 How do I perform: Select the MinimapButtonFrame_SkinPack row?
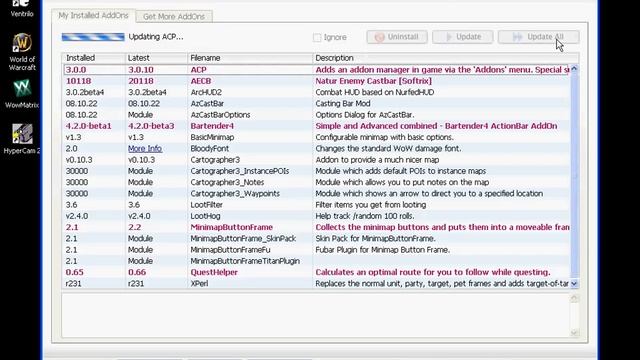[316, 238]
